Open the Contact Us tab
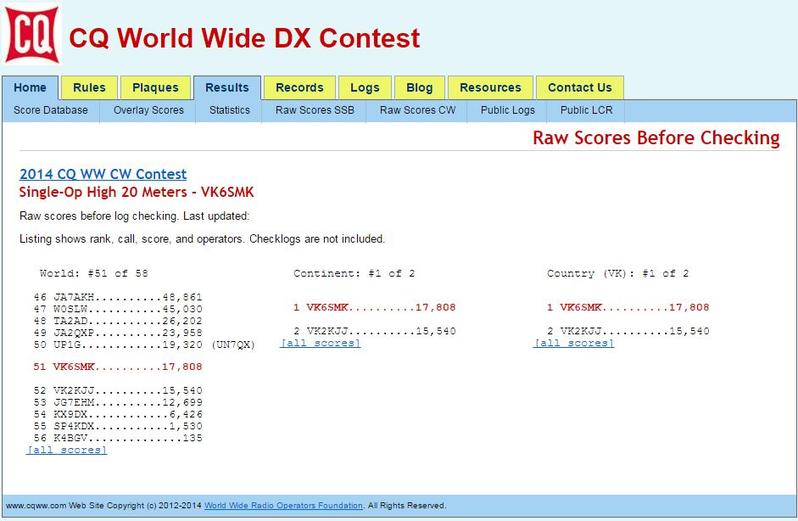 [x=580, y=88]
